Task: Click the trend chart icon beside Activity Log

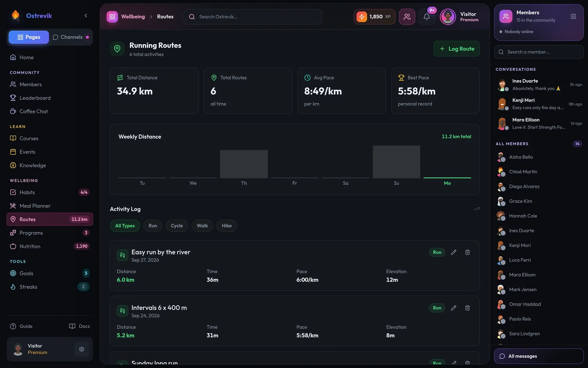Action: click(x=476, y=209)
